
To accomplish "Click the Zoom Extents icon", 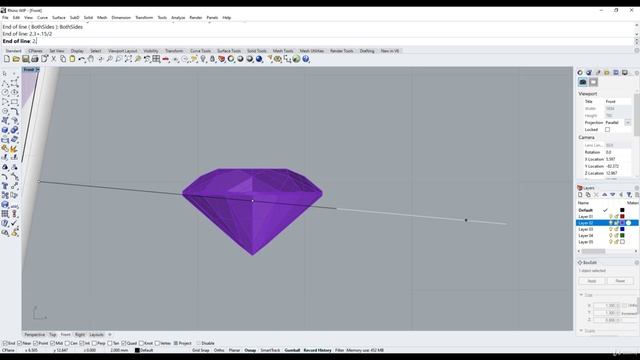I will click(x=128, y=59).
